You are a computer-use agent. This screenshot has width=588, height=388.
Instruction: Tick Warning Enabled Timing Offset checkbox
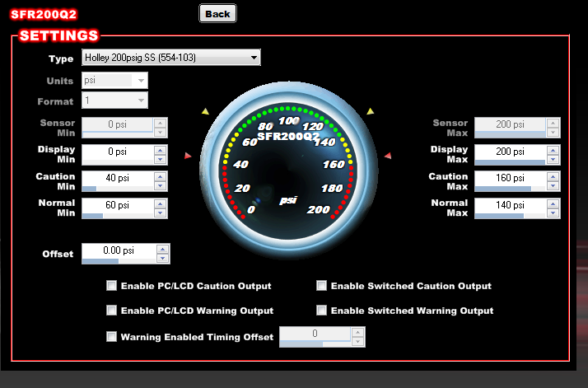click(111, 336)
